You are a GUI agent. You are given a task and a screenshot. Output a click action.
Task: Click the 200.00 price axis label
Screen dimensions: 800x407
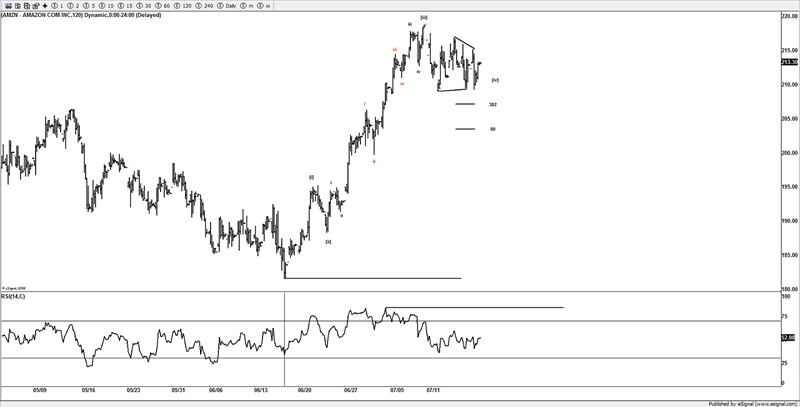pyautogui.click(x=790, y=153)
